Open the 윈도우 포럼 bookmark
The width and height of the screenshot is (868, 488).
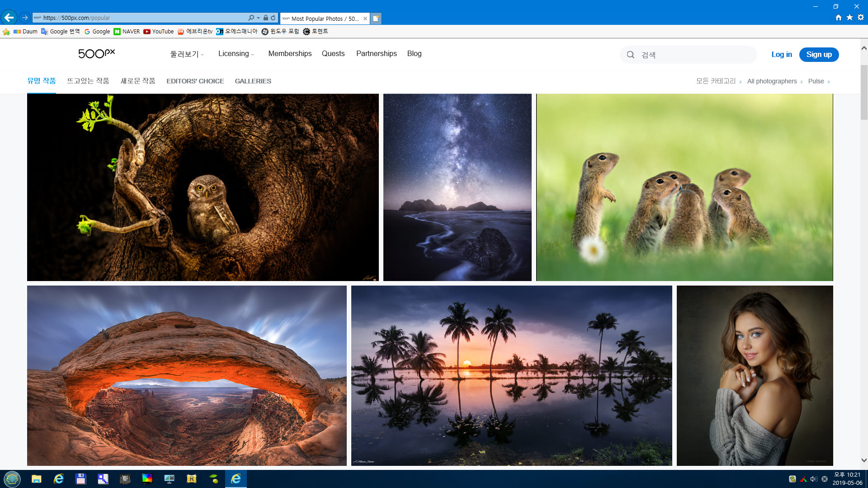(280, 32)
